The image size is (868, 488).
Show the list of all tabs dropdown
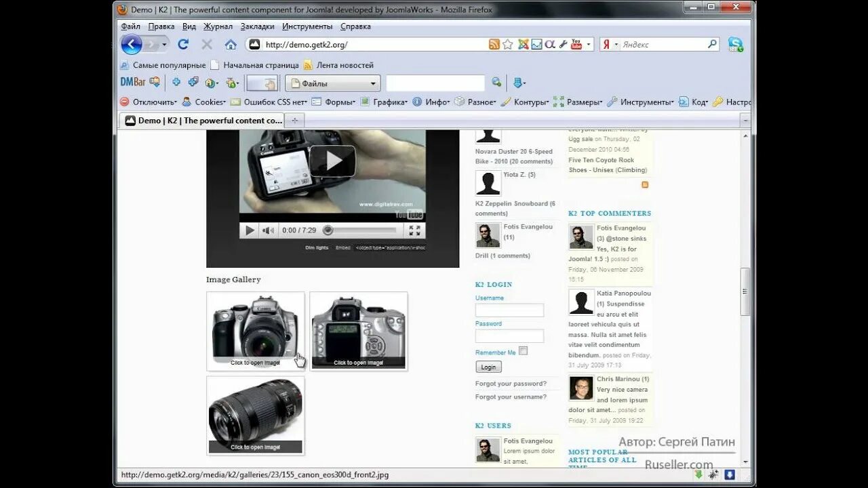[746, 120]
